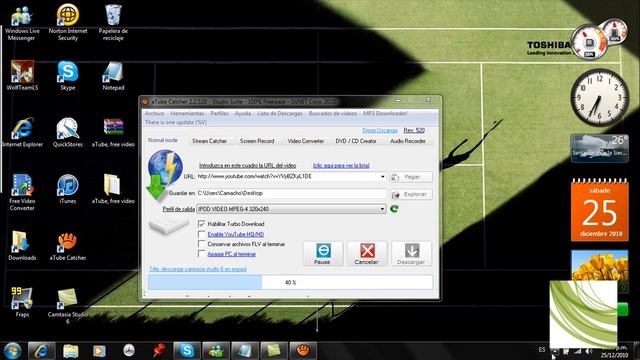Open Buscador de videos menu
This screenshot has width=640, height=360.
333,113
